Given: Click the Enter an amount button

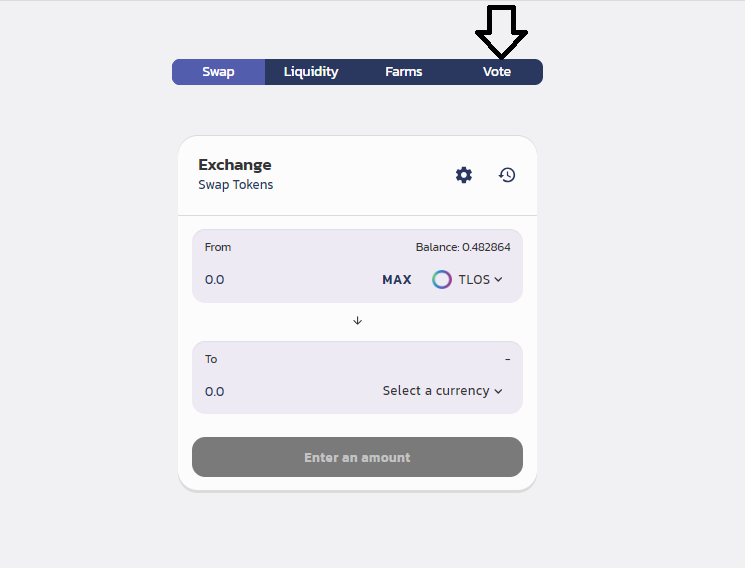Looking at the screenshot, I should [x=357, y=457].
